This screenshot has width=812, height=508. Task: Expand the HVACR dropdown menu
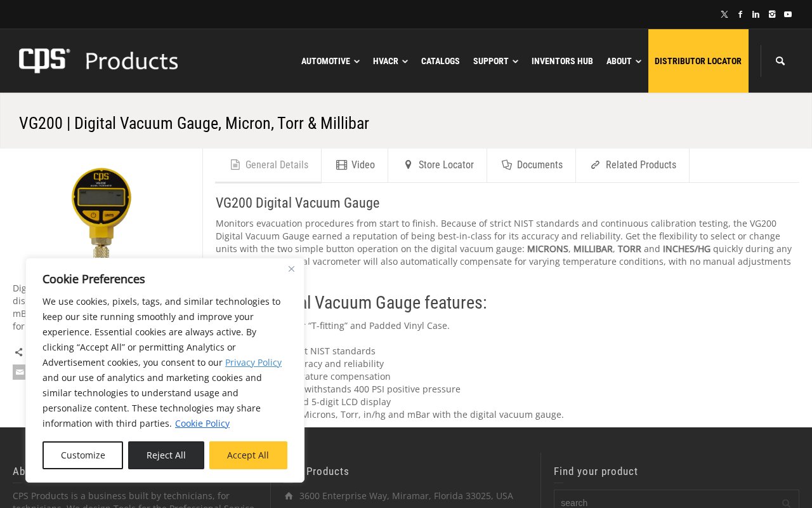click(x=390, y=61)
